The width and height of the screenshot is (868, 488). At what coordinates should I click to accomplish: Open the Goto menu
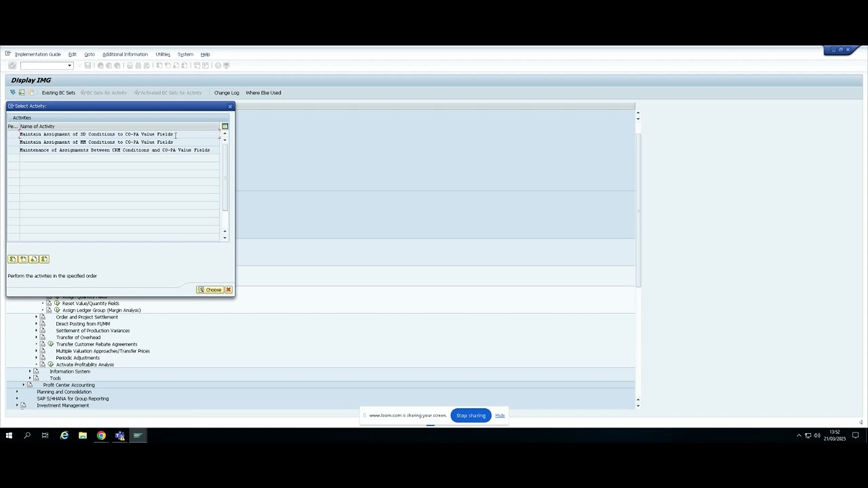pyautogui.click(x=90, y=54)
